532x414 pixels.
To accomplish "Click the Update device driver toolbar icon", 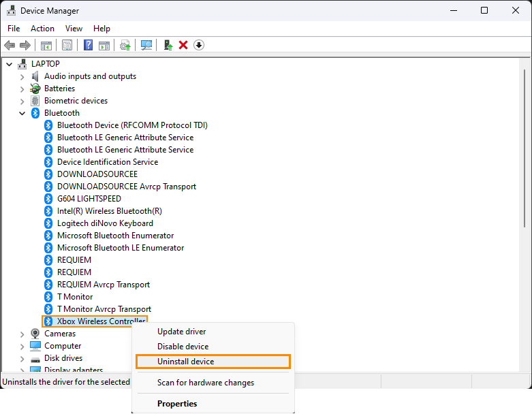I will (125, 45).
